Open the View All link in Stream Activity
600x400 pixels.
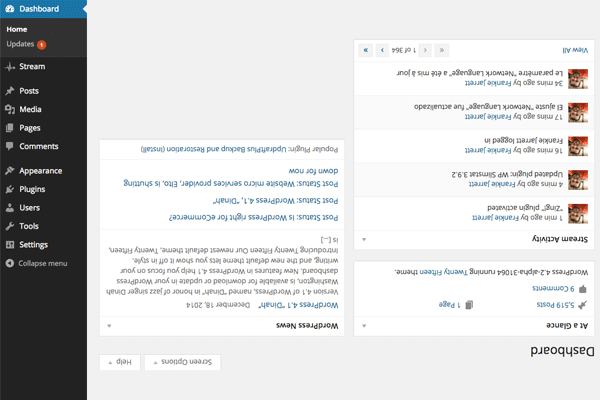tap(575, 50)
